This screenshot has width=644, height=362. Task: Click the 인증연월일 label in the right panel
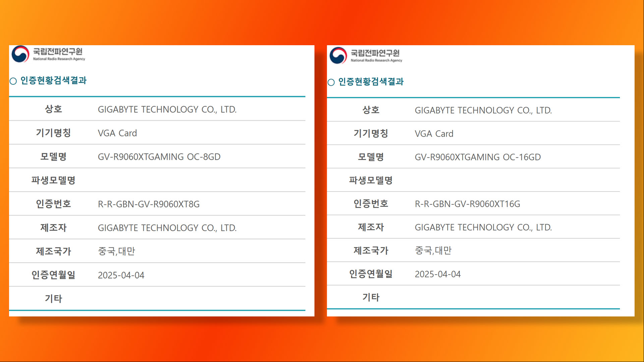(x=371, y=274)
